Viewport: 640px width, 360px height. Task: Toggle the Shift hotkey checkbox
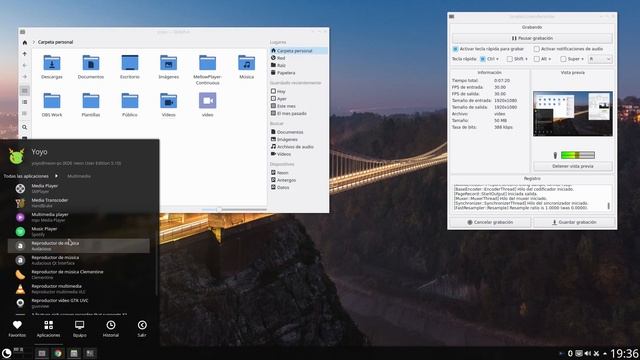[x=509, y=59]
